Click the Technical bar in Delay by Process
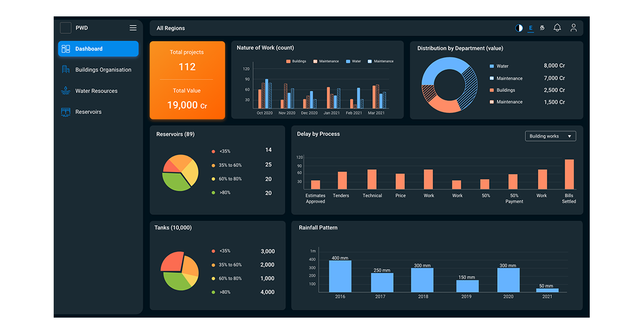The height and width of the screenshot is (334, 644). 372,179
